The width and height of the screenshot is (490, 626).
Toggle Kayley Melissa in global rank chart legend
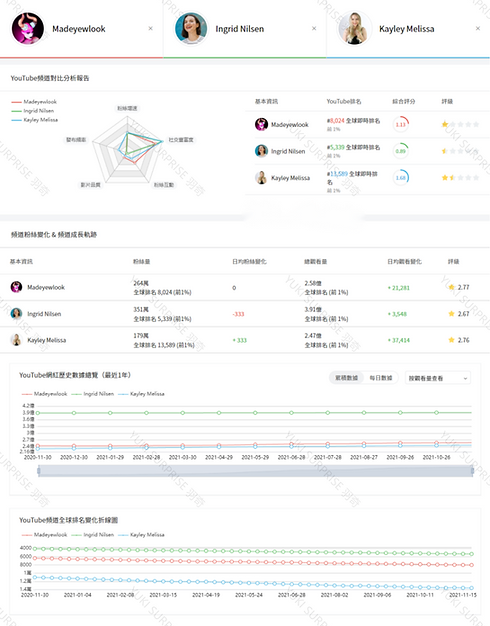141,535
